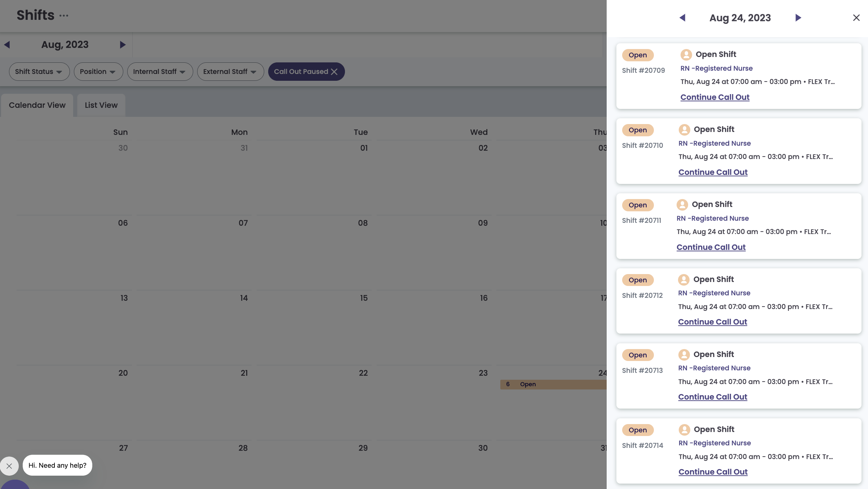Open the External Staff filter
868x489 pixels.
click(230, 71)
